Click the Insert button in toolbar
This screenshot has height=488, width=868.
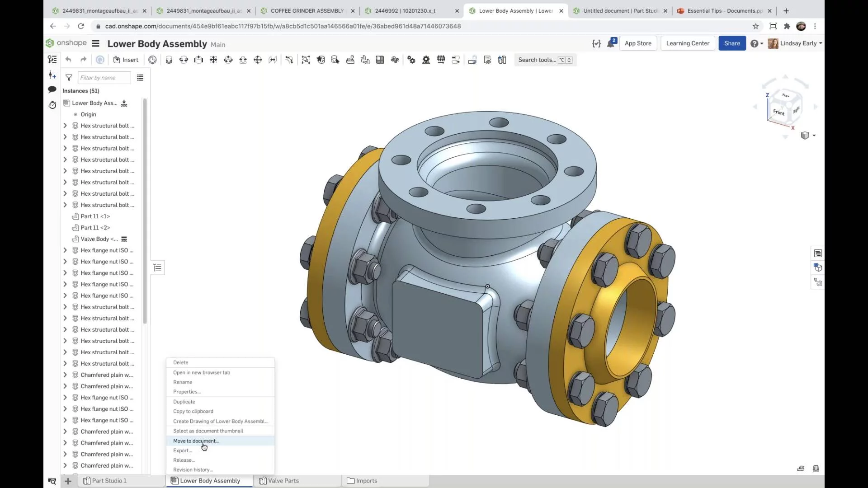[x=126, y=60]
